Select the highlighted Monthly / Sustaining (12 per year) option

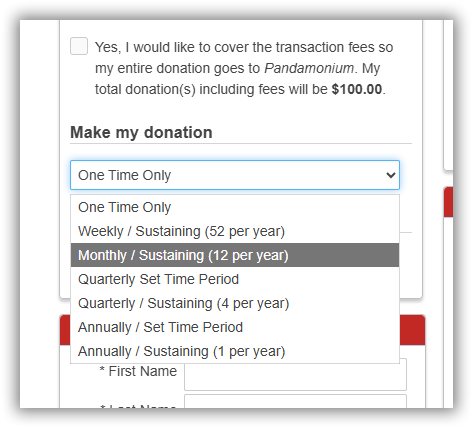(x=235, y=255)
